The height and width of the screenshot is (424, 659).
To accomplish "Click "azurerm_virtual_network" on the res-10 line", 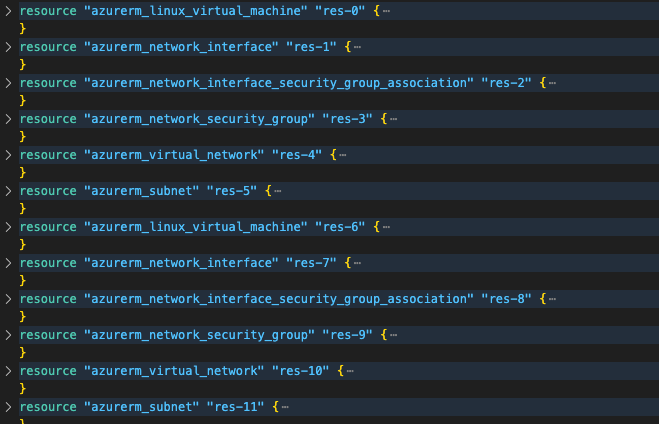I will click(174, 371).
